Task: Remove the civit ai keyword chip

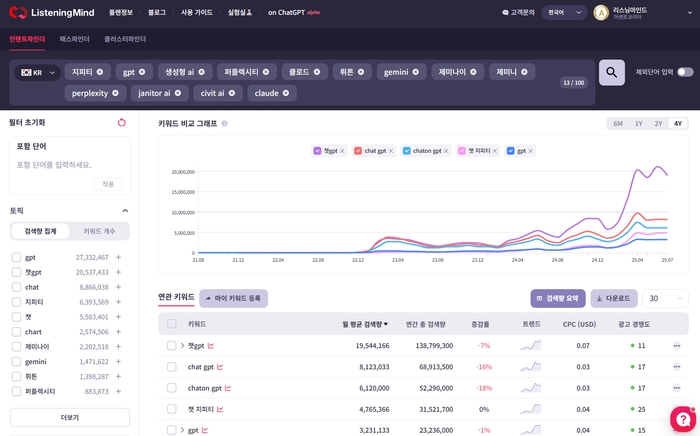Action: click(x=232, y=93)
